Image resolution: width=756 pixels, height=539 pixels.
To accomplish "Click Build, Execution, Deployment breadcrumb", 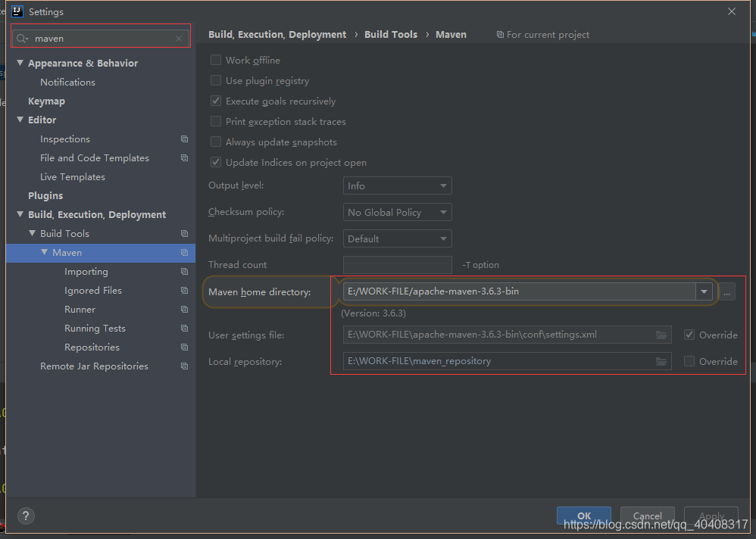I will tap(277, 35).
